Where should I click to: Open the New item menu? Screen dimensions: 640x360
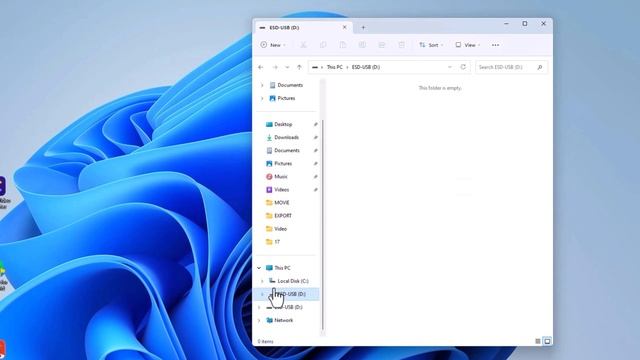pyautogui.click(x=273, y=45)
